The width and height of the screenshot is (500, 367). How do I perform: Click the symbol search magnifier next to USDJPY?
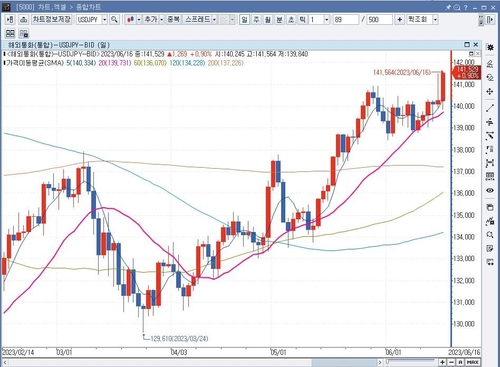114,20
